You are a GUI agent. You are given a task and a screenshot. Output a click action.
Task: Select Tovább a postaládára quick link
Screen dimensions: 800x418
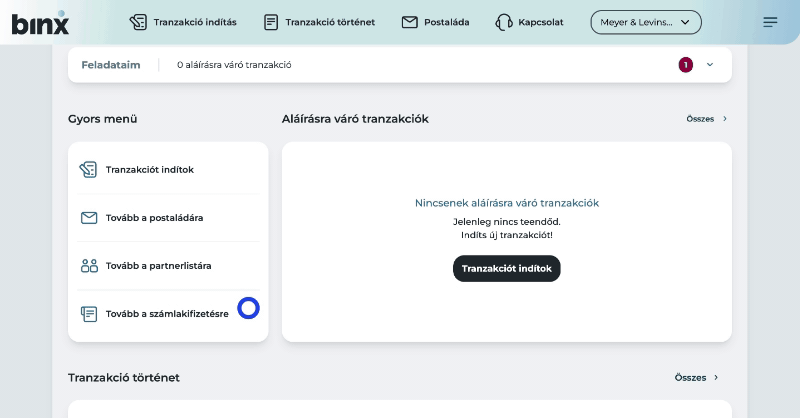(x=168, y=218)
